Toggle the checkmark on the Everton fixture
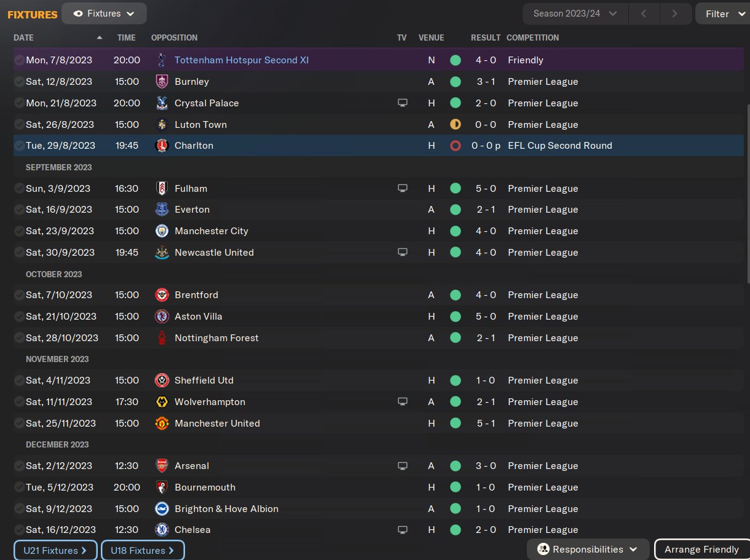Viewport: 750px width, 560px height. click(x=19, y=210)
